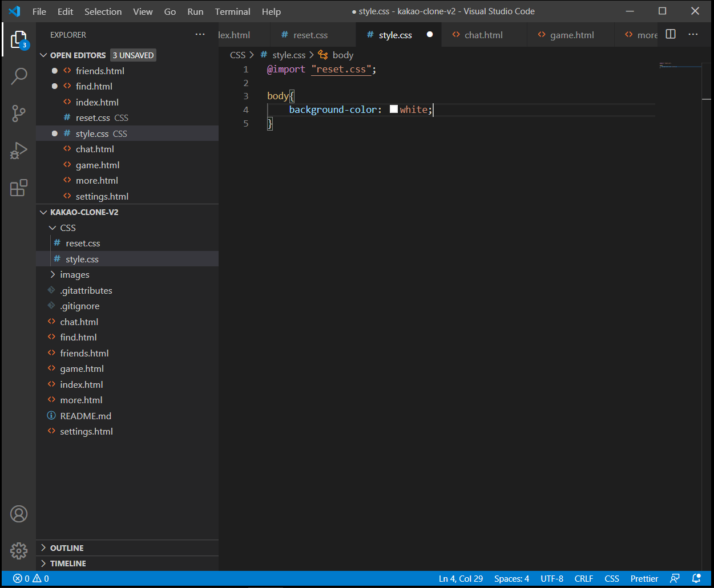This screenshot has width=714, height=588.
Task: Click CRLF end of line setting
Action: pyautogui.click(x=584, y=578)
